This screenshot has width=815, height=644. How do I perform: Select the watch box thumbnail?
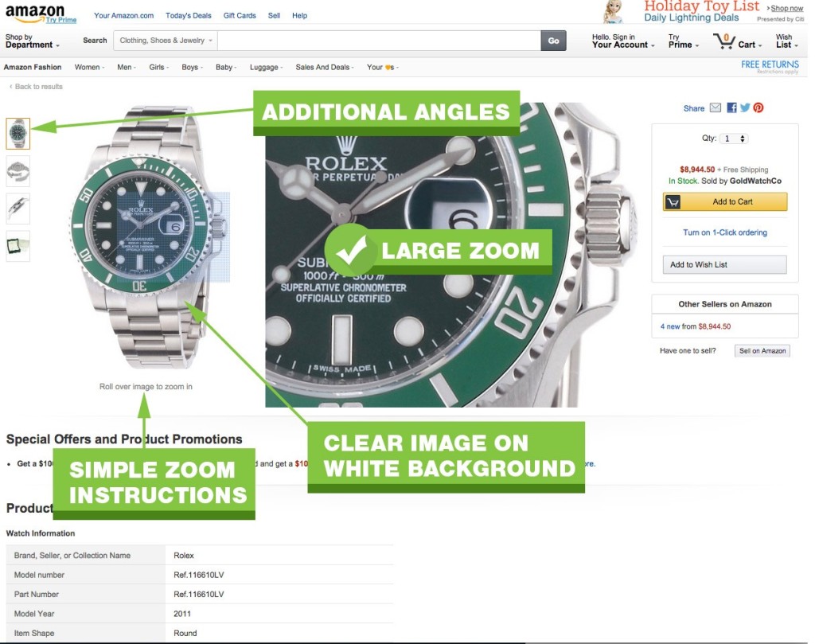[x=18, y=246]
